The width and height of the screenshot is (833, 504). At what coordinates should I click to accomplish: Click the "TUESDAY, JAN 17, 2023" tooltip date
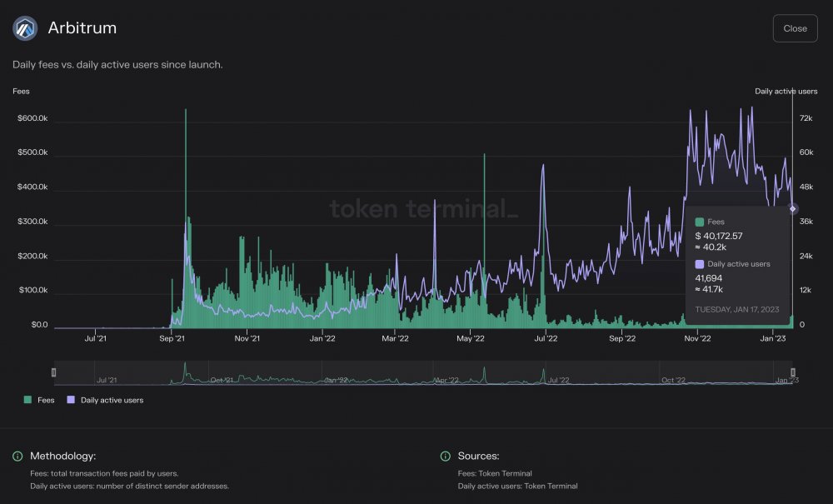coord(737,310)
